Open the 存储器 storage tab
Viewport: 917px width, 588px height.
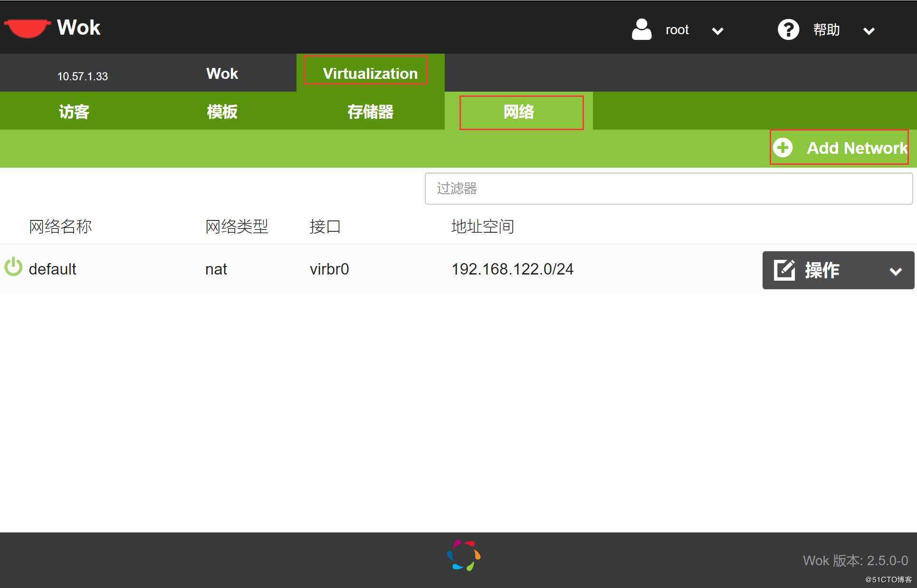click(370, 111)
